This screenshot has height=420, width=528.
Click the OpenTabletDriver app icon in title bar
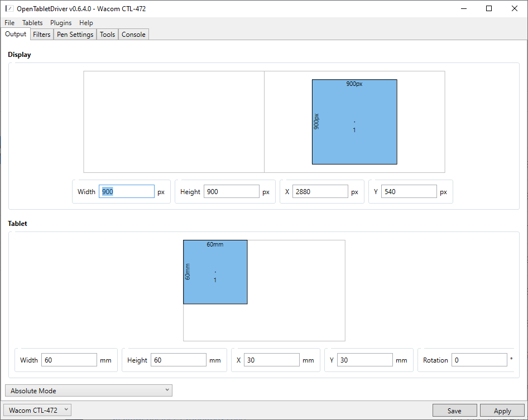tap(9, 8)
